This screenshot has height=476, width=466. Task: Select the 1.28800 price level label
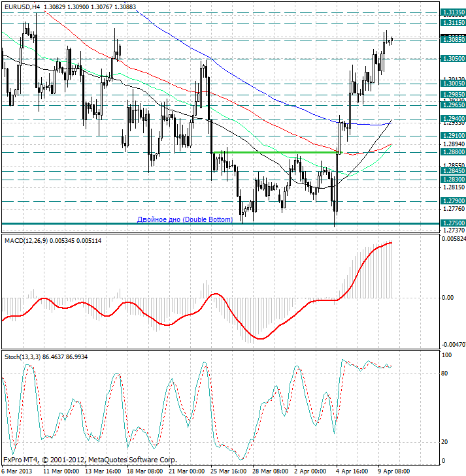point(453,152)
